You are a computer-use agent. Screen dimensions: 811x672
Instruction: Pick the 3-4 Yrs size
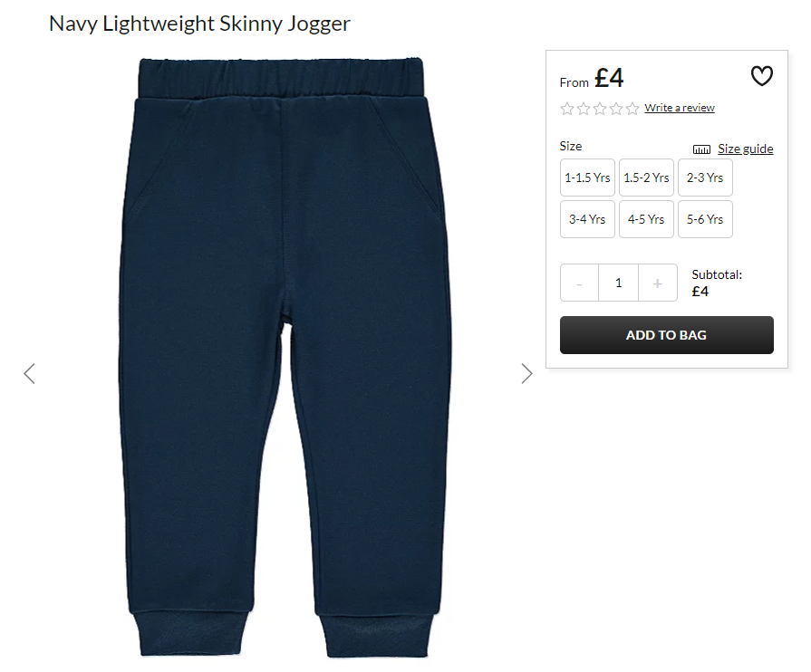[x=587, y=219]
